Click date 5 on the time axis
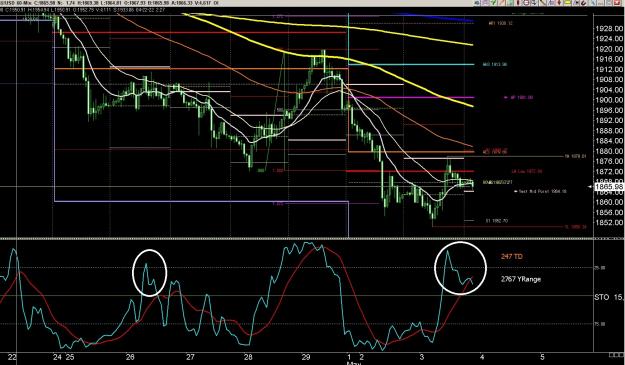This screenshot has height=365, width=625. click(x=542, y=357)
